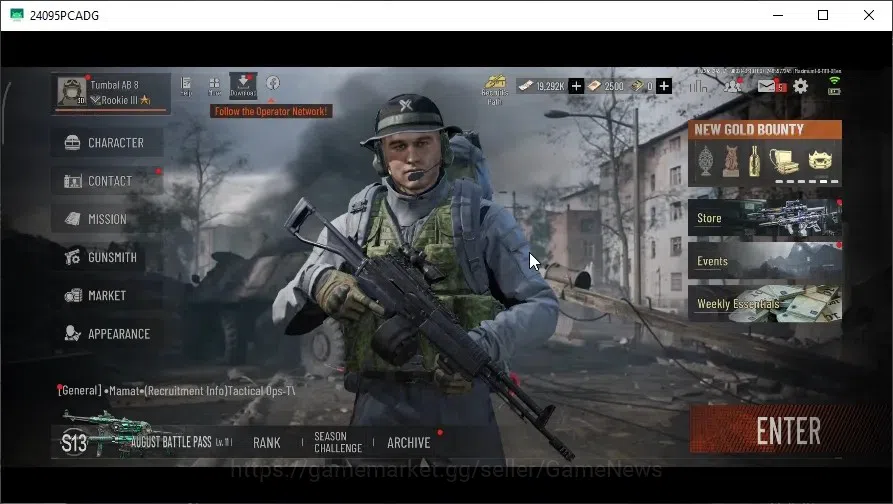
Task: Open the mail envelope icon
Action: (x=767, y=86)
